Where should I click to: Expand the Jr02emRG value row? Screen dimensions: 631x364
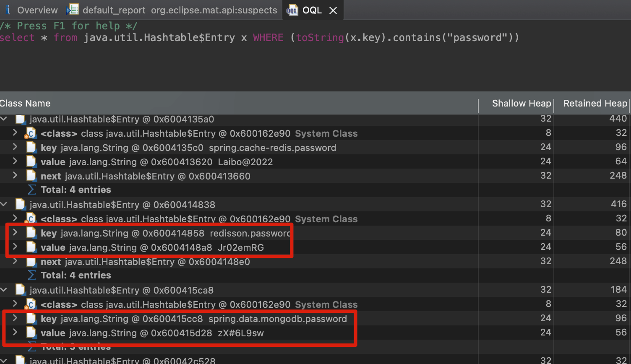[15, 247]
